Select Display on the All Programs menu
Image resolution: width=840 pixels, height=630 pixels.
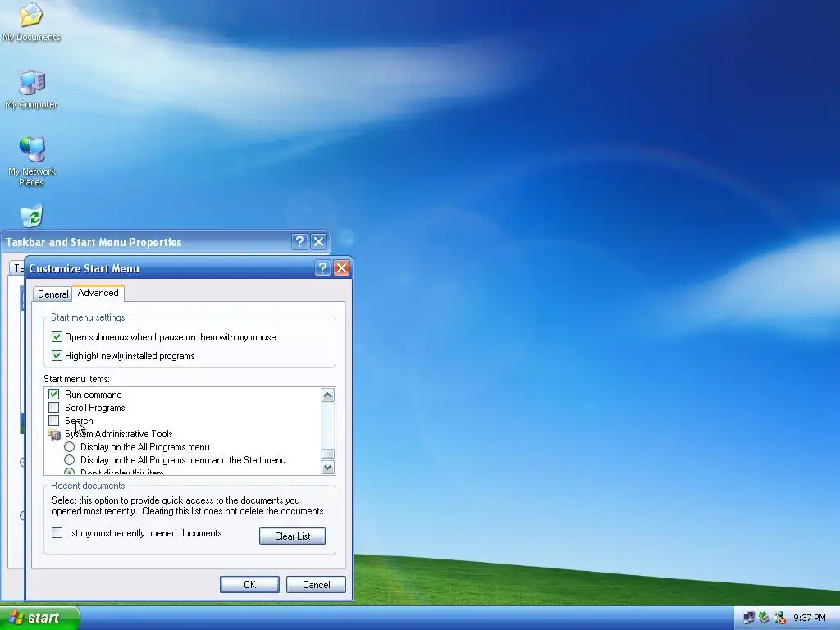pyautogui.click(x=69, y=447)
